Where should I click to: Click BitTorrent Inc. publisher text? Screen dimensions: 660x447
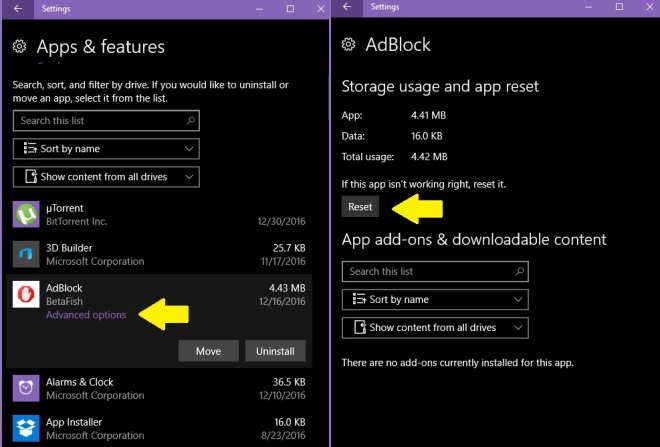[76, 221]
